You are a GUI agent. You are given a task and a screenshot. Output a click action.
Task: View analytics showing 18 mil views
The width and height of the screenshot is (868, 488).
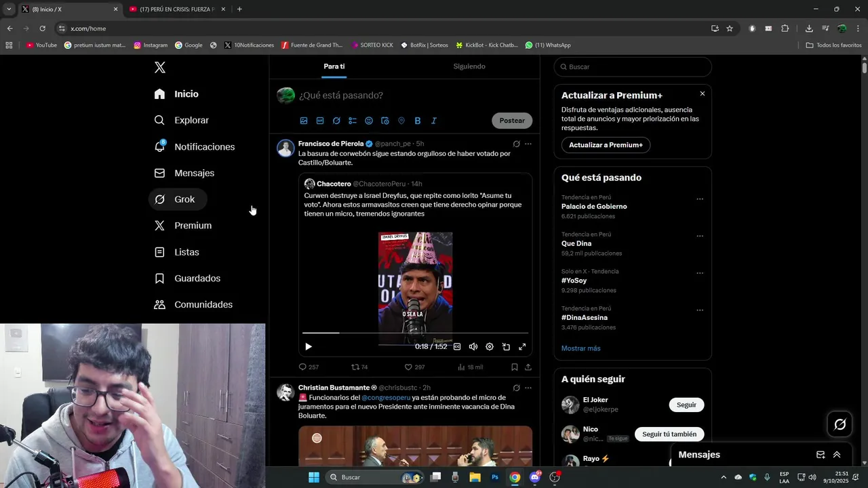pyautogui.click(x=470, y=367)
